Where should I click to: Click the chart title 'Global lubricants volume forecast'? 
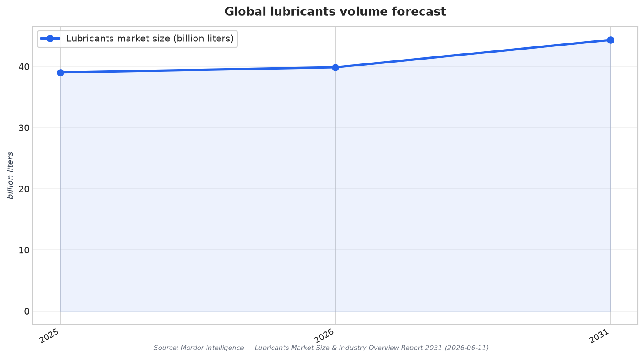click(x=335, y=12)
